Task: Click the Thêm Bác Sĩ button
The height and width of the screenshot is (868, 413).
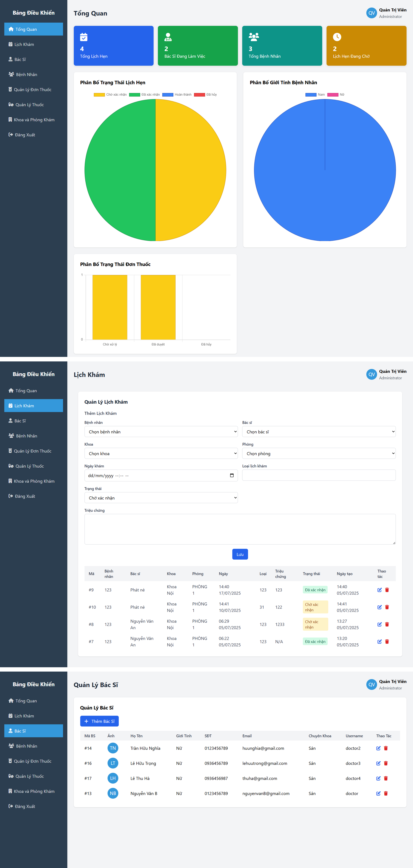Action: [x=99, y=721]
